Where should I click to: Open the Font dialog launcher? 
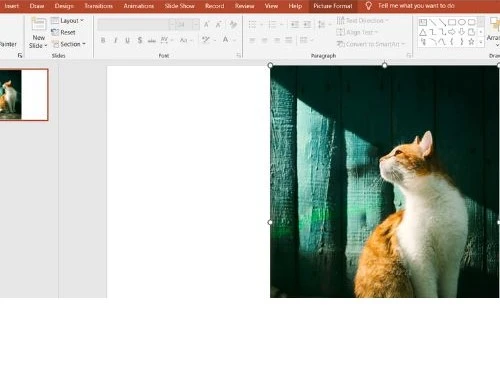[x=238, y=56]
